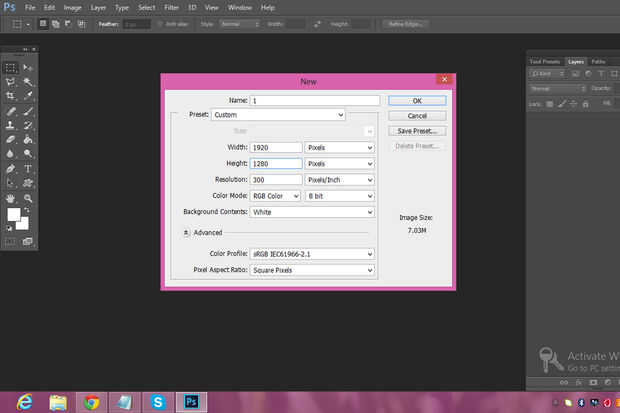Enable the Add to selection mode button
The height and width of the screenshot is (413, 620).
[57, 22]
